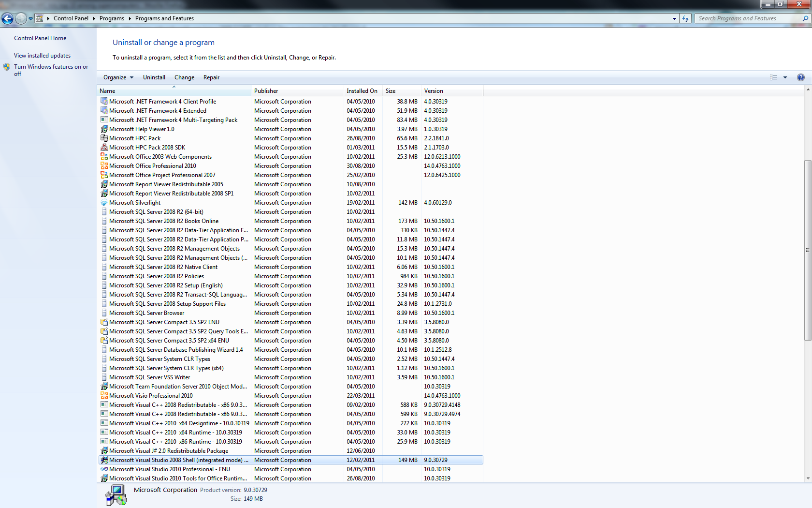Image resolution: width=812 pixels, height=508 pixels.
Task: Open the view options dropdown arrow
Action: point(785,77)
